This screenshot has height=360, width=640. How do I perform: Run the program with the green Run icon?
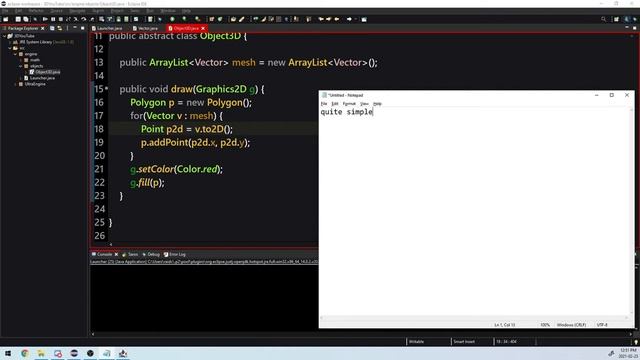(x=172, y=19)
